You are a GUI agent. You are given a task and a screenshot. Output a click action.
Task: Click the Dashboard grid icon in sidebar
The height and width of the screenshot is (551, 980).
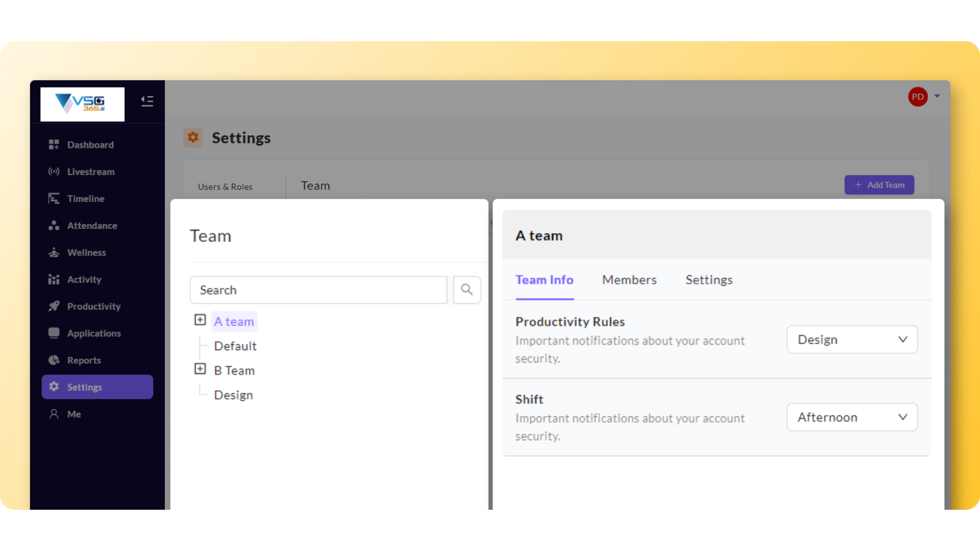click(54, 145)
